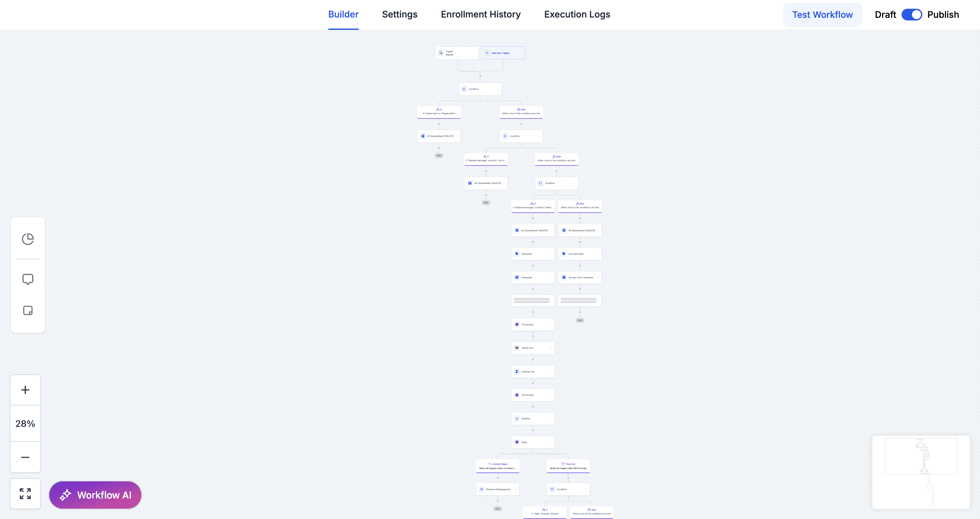Click the Test Workflow button
980x519 pixels.
point(822,15)
